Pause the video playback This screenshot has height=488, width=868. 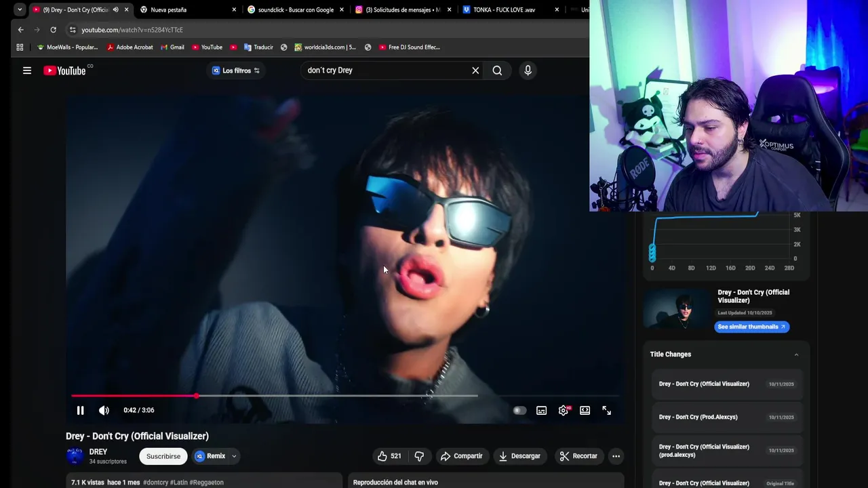click(x=80, y=410)
